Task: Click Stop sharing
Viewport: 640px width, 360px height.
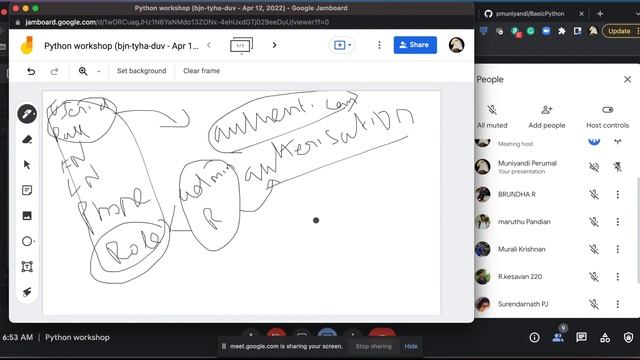Action: [373, 346]
